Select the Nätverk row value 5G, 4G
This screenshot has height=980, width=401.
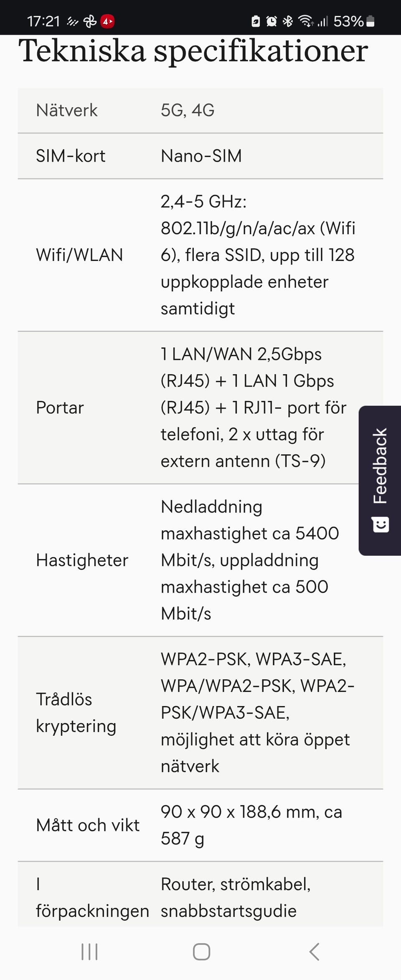(x=188, y=111)
